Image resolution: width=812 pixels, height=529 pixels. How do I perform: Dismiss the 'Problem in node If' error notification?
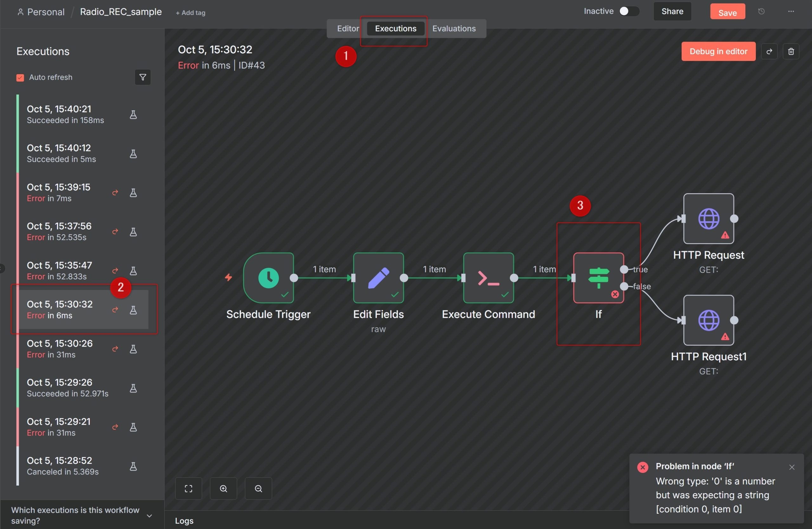(x=791, y=467)
